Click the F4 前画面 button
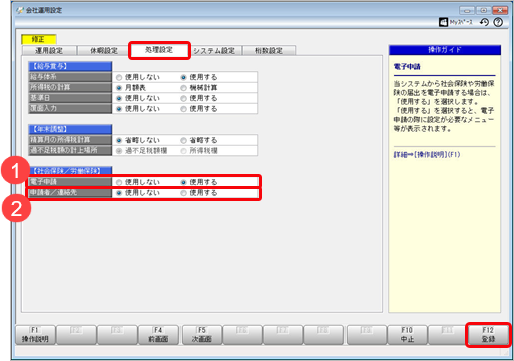Screen dimensions: 514x361 click(158, 335)
